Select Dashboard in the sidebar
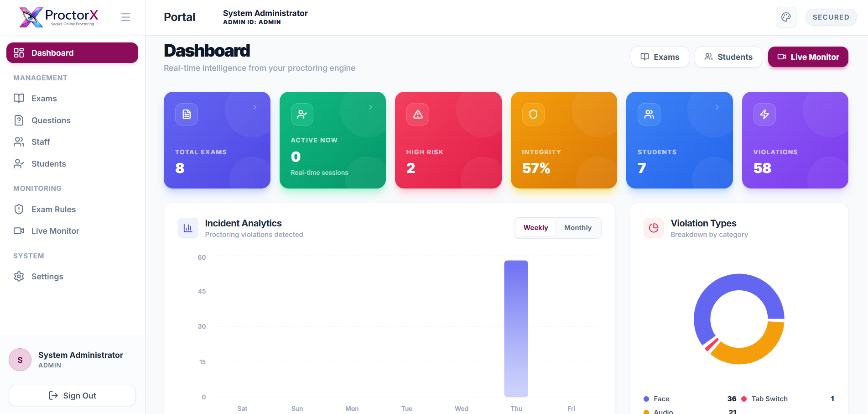 point(72,52)
